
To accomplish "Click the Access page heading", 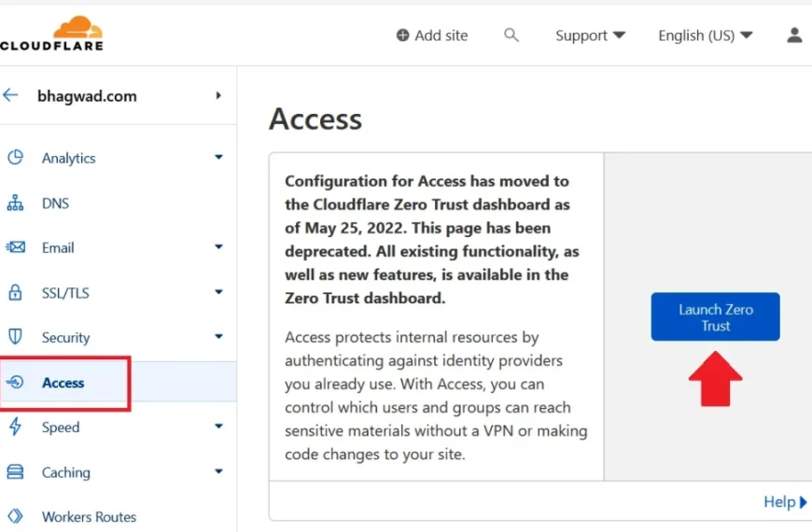I will pos(315,119).
